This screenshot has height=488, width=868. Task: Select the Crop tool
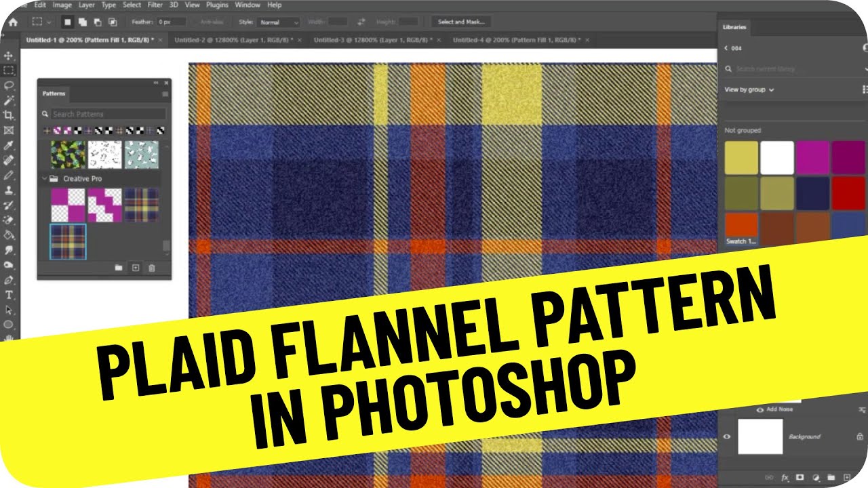(x=9, y=115)
